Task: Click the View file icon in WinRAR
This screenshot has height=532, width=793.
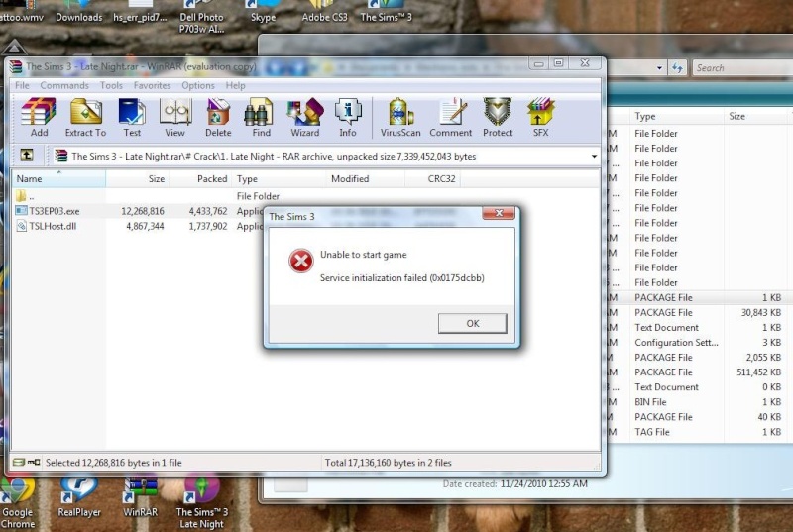Action: click(x=175, y=116)
